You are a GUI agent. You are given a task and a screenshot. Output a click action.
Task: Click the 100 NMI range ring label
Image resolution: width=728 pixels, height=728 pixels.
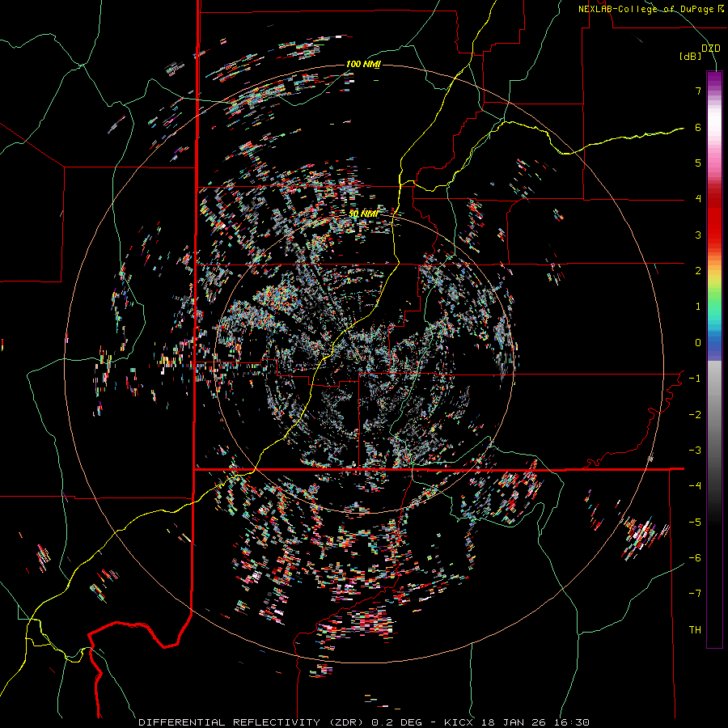tap(362, 64)
